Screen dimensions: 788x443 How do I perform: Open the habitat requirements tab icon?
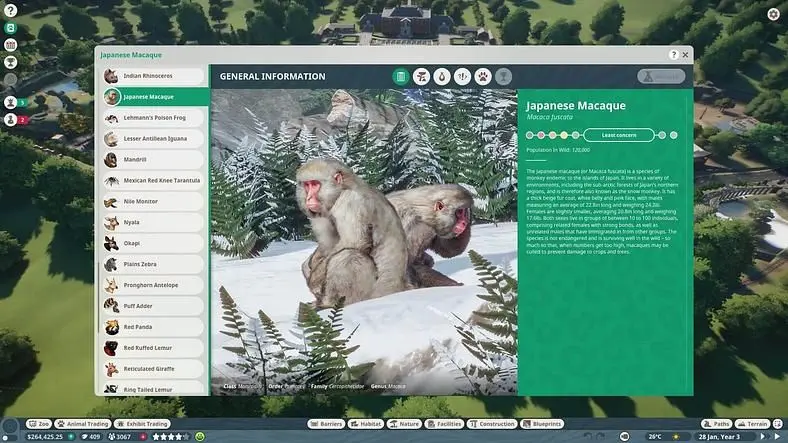click(x=421, y=76)
